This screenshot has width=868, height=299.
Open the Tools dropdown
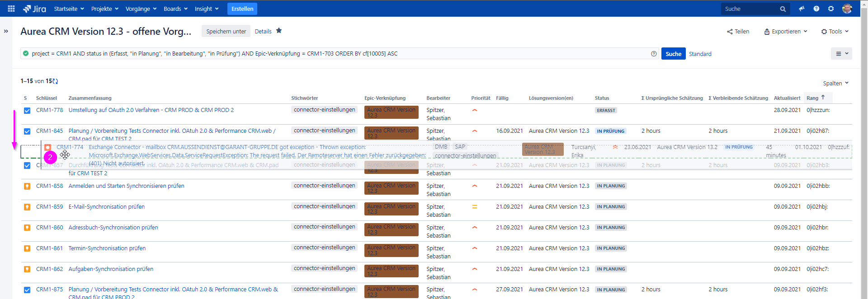835,32
